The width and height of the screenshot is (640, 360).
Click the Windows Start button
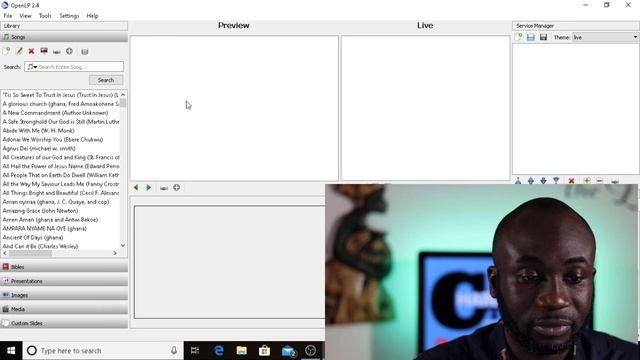coord(11,351)
